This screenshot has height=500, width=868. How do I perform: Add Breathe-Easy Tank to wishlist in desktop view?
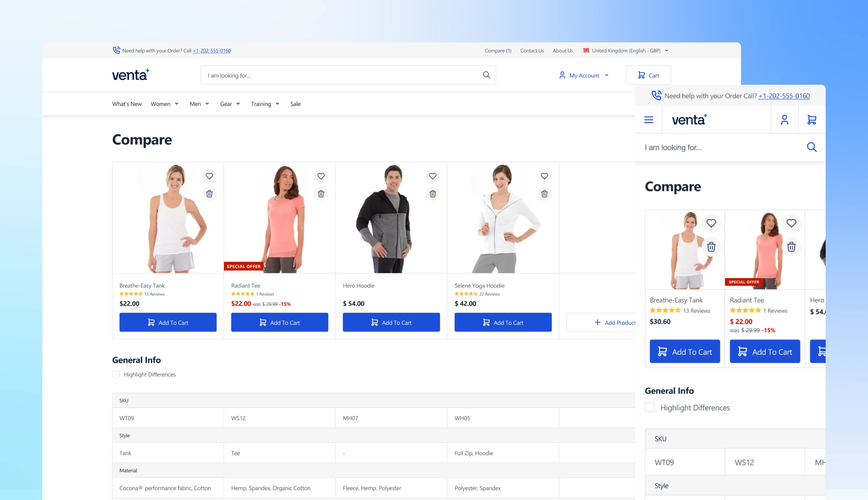[x=209, y=176]
